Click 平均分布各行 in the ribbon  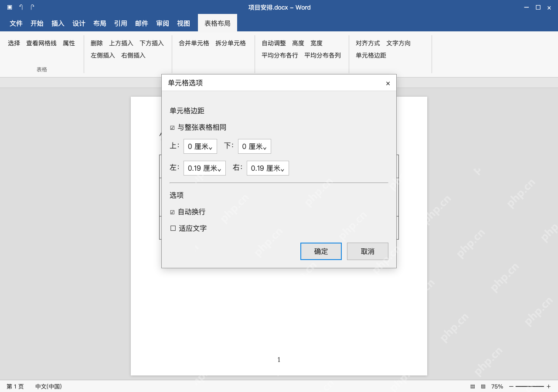tap(280, 55)
